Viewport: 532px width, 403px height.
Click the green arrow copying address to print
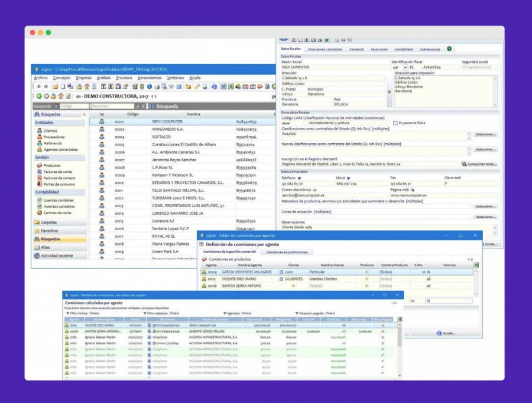coord(389,92)
